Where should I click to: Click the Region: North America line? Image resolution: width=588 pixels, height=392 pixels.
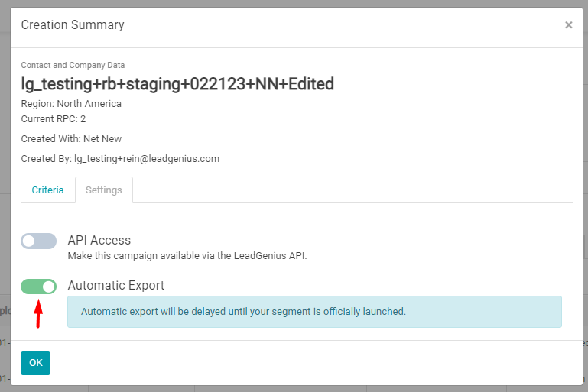point(71,104)
